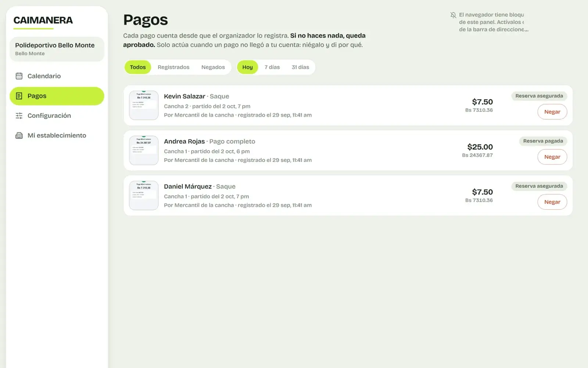Switch range to 7 días
This screenshot has height=368, width=588.
pos(272,67)
